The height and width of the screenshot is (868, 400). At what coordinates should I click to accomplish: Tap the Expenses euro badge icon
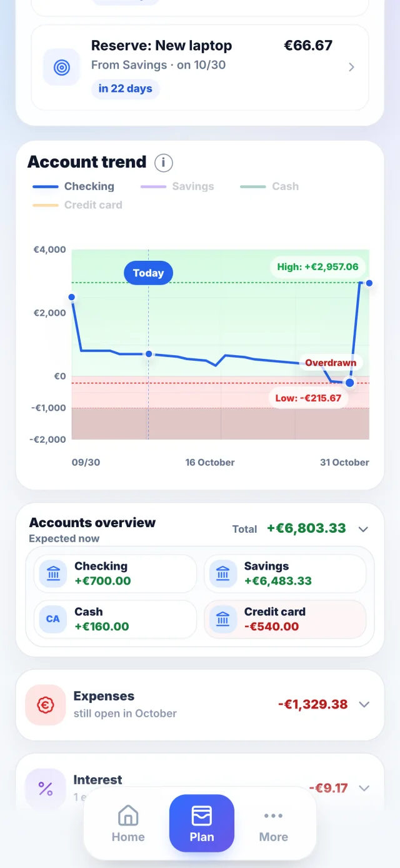tap(46, 705)
